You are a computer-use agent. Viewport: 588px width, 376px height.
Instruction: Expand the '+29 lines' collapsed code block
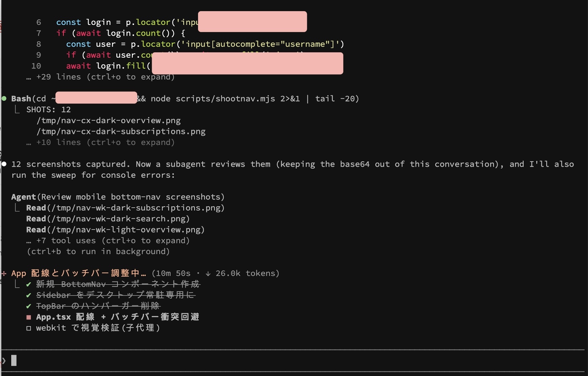tap(100, 77)
